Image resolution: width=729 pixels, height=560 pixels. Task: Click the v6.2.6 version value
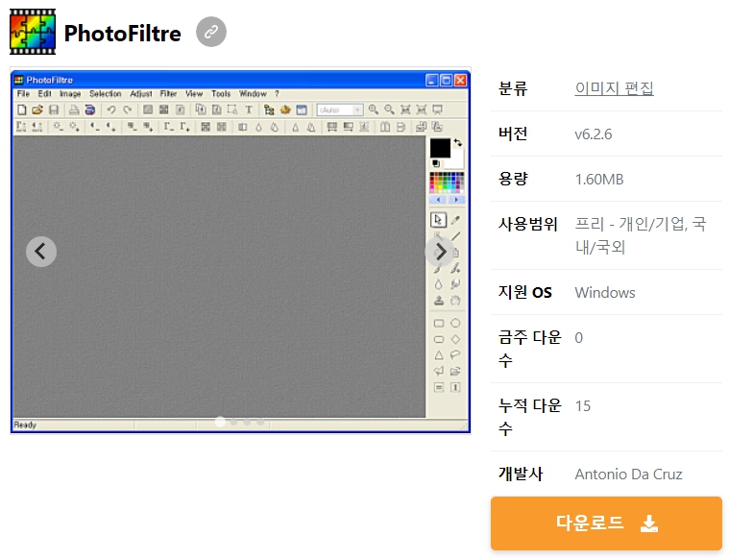coord(594,134)
